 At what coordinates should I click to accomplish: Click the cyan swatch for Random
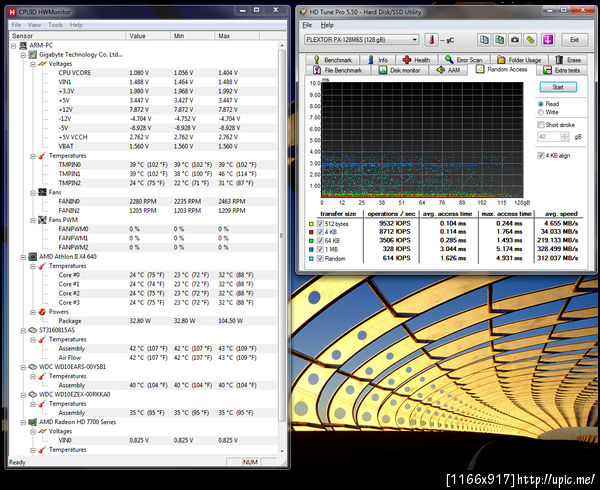(x=311, y=259)
